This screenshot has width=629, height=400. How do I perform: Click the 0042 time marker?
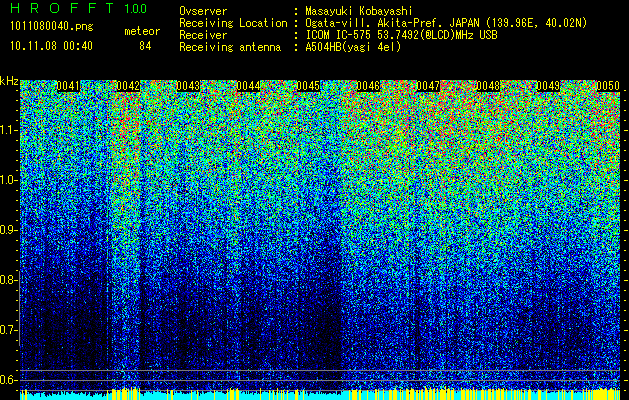[x=128, y=86]
